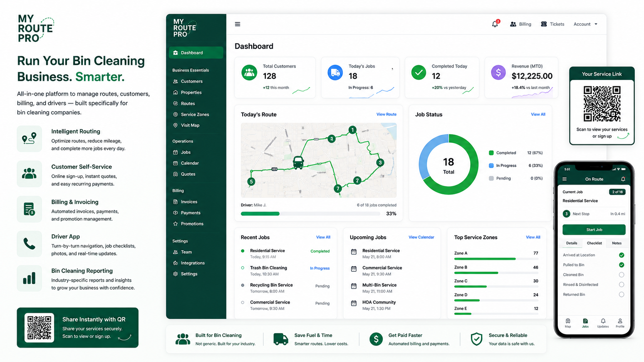Click calendar icon beside HOA Community

click(354, 304)
